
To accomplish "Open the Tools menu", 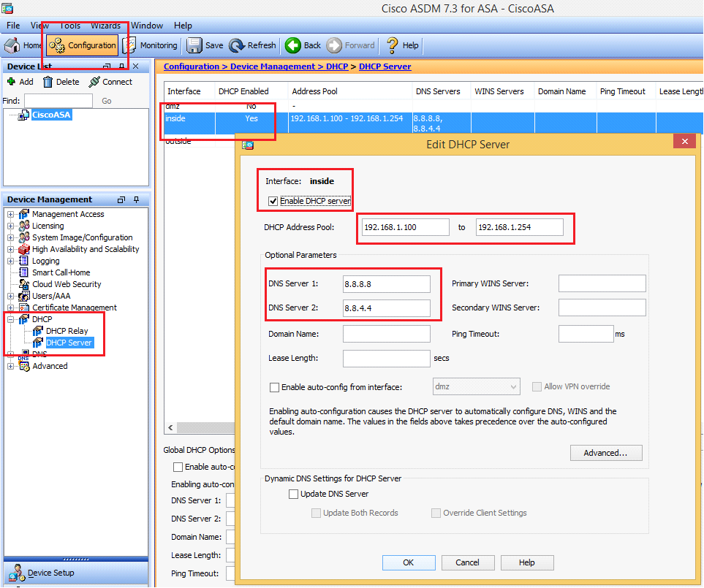I will coord(70,26).
